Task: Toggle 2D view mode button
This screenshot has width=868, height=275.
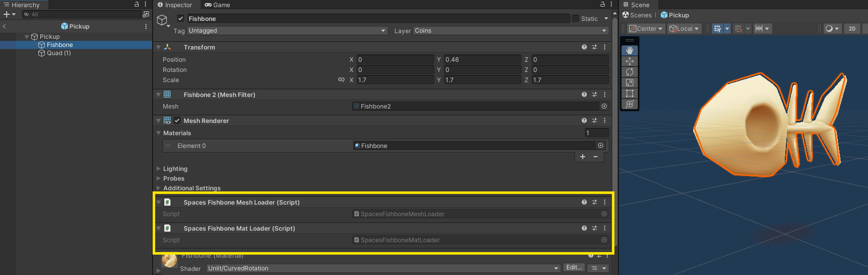Action: tap(852, 29)
